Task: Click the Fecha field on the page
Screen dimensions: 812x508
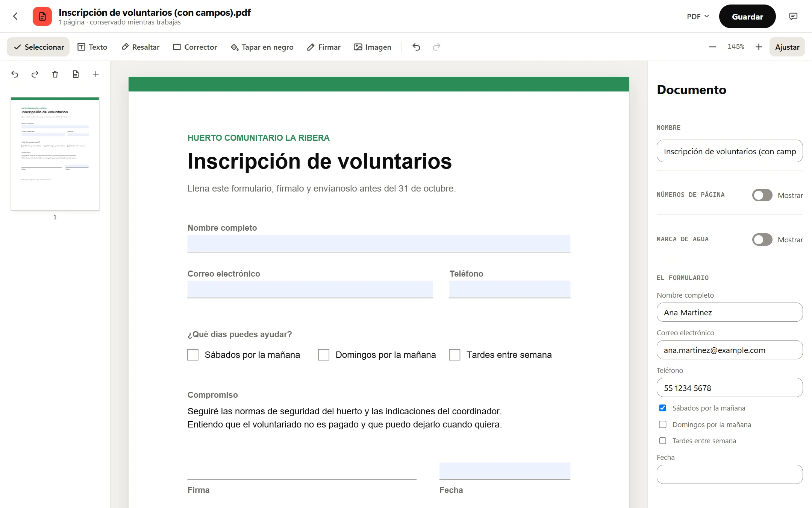Action: 505,471
